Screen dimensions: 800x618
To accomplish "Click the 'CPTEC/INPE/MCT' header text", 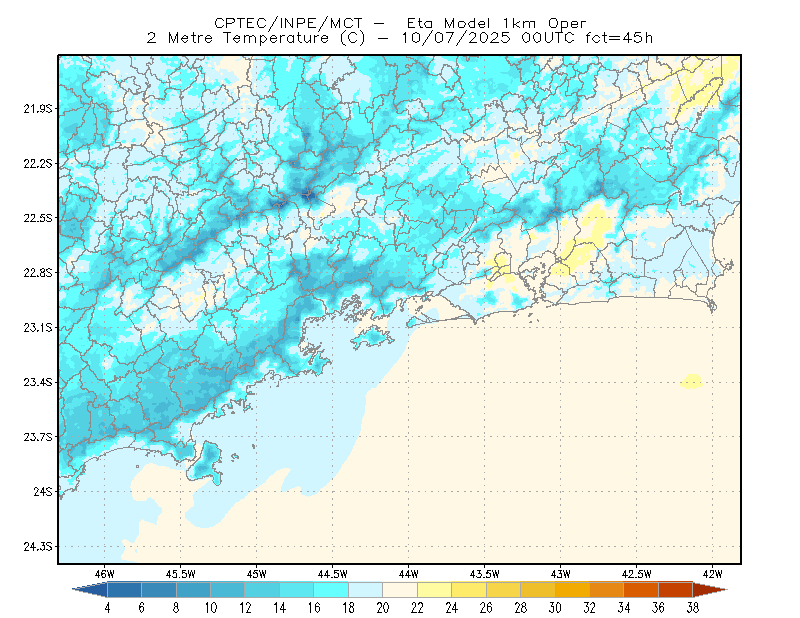I will (x=288, y=23).
